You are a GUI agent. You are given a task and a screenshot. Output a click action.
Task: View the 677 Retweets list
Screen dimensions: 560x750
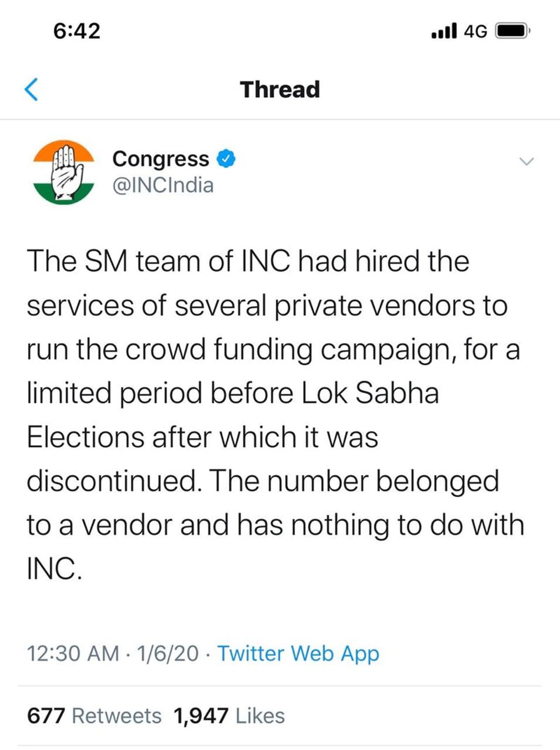pos(94,716)
